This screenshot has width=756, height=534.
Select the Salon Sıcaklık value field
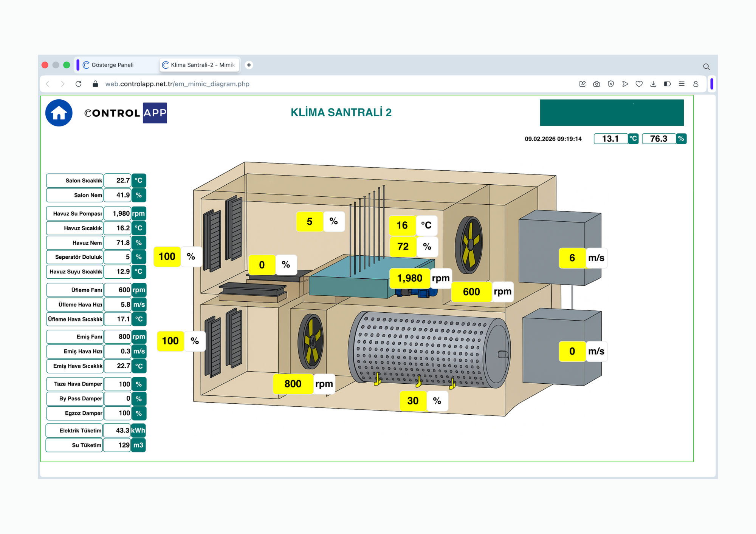click(118, 181)
